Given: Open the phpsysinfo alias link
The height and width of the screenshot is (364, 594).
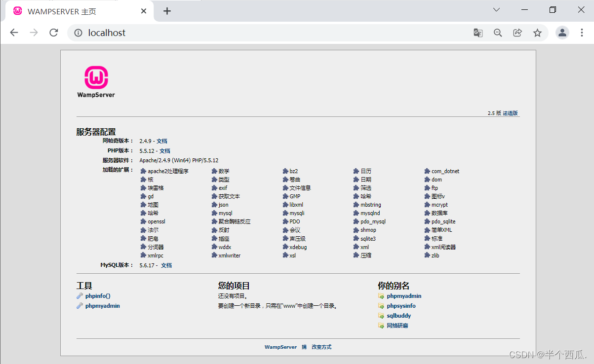Looking at the screenshot, I should (401, 306).
